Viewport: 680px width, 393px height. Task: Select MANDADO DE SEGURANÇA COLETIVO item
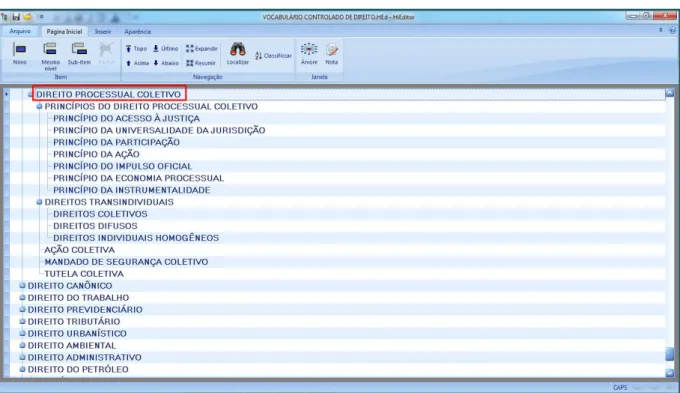pos(126,262)
